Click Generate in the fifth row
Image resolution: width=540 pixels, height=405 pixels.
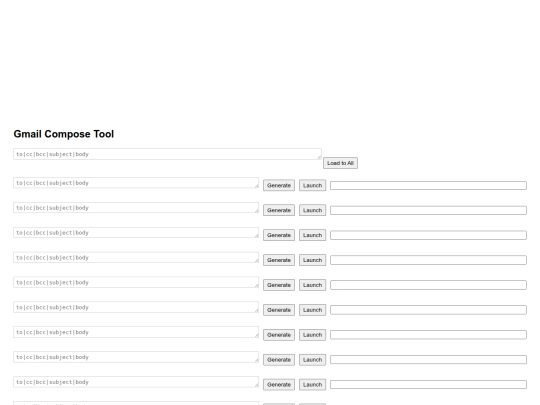pyautogui.click(x=279, y=285)
